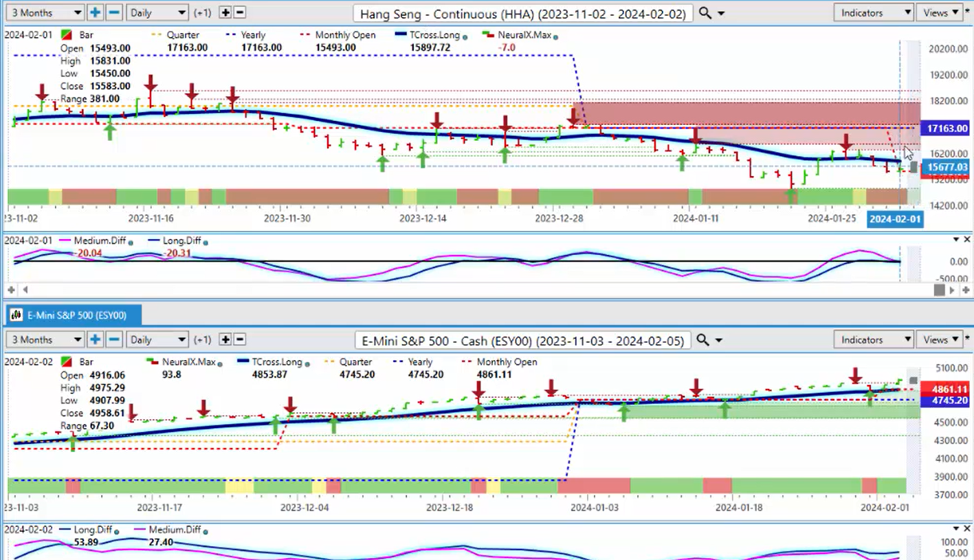Click the Bar type icon in Hang Seng legend
Image resolution: width=974 pixels, height=560 pixels.
tap(67, 35)
